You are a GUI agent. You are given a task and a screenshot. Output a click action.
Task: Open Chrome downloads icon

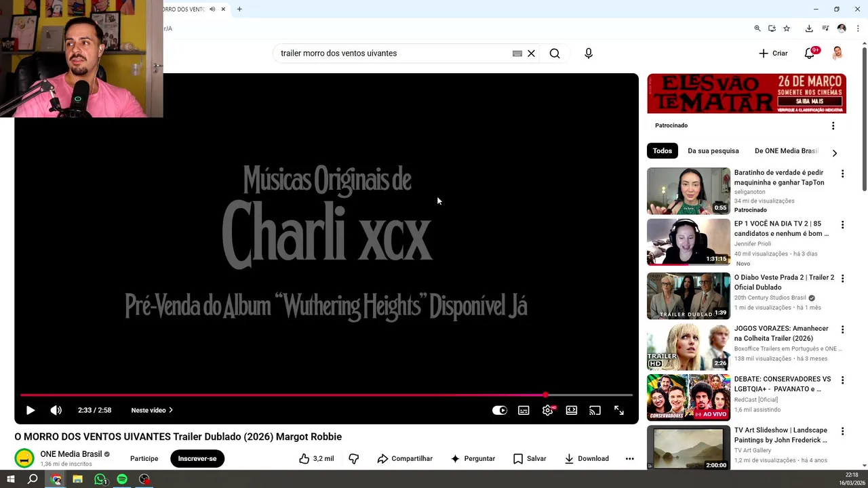pos(809,28)
